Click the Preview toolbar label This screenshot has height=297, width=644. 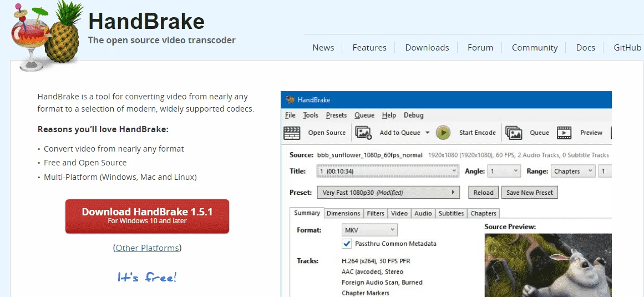591,133
